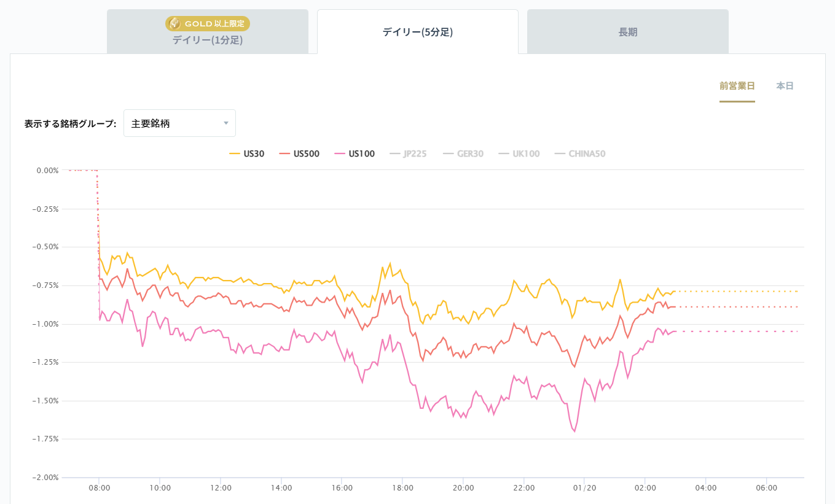Click the 01/20 label on the time axis
Image resolution: width=835 pixels, height=504 pixels.
pos(584,487)
